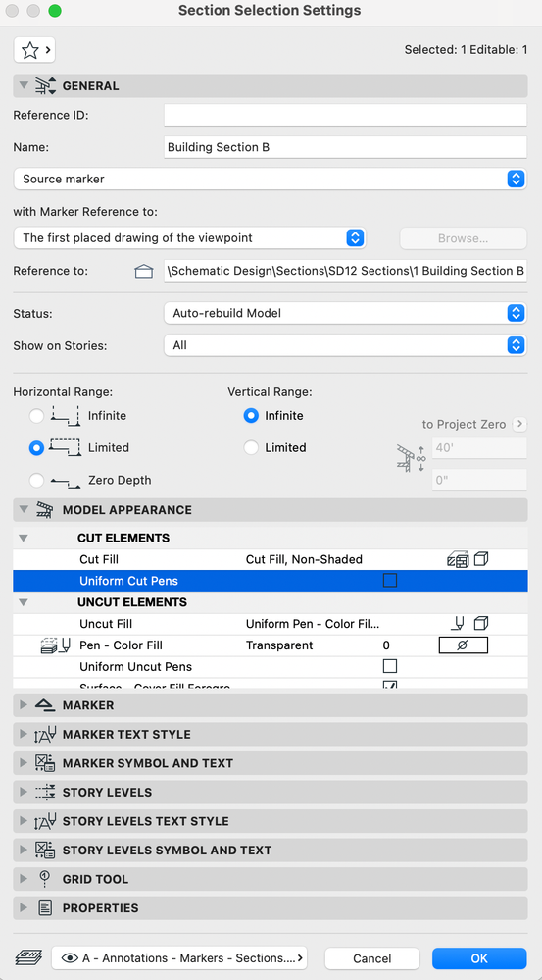Click the 3D box icon in the Uncut Fill row

(x=481, y=624)
